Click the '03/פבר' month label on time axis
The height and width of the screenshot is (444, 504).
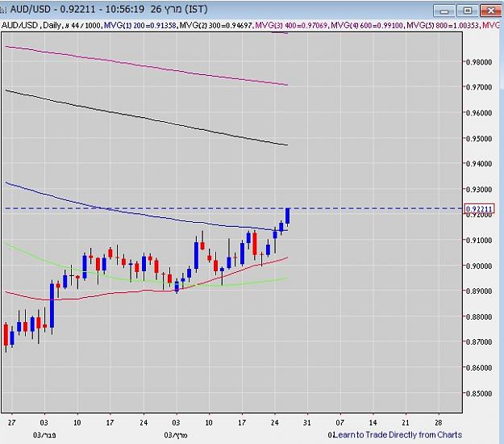(44, 435)
